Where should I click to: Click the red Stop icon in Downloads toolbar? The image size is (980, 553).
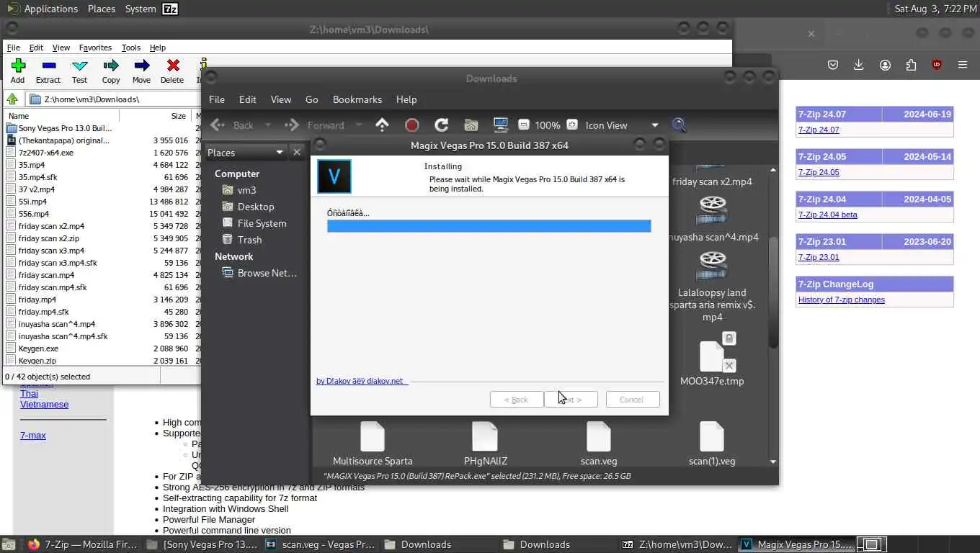point(412,125)
